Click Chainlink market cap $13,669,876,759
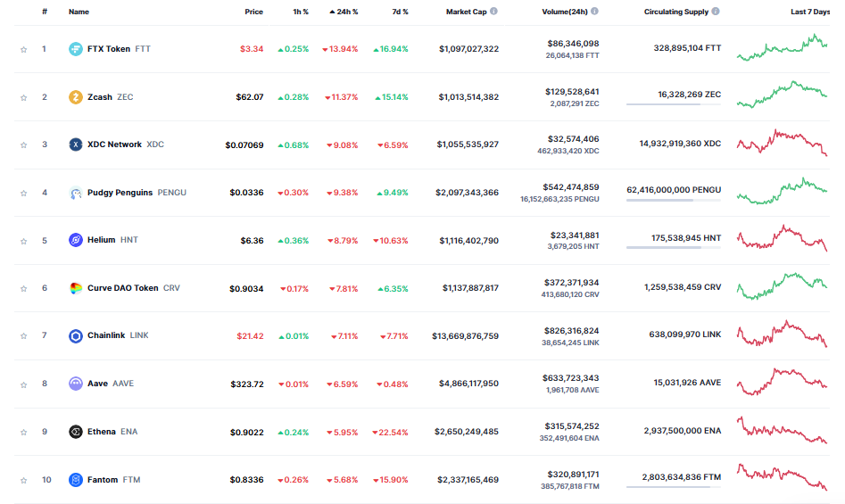Screen dimensions: 845x504 (x=465, y=336)
